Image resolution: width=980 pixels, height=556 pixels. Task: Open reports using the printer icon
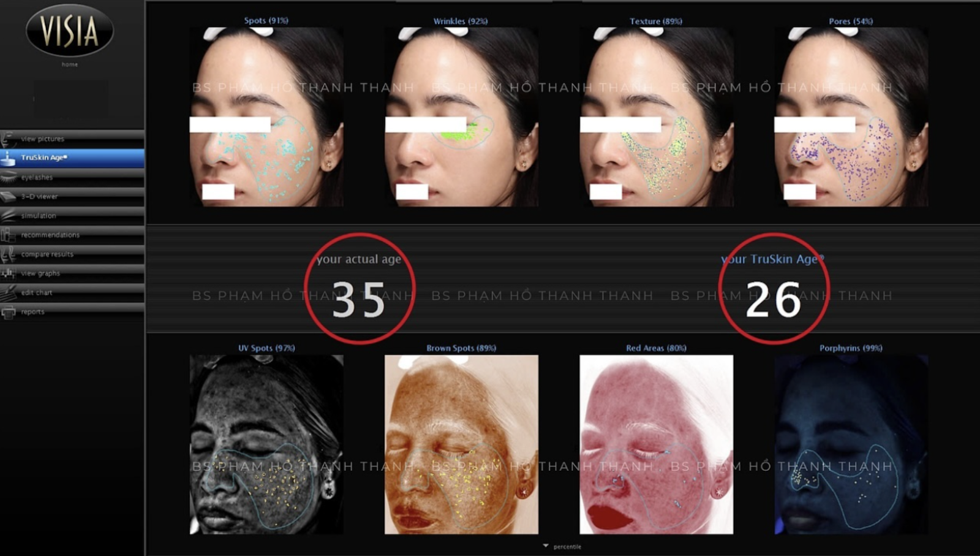pyautogui.click(x=8, y=312)
